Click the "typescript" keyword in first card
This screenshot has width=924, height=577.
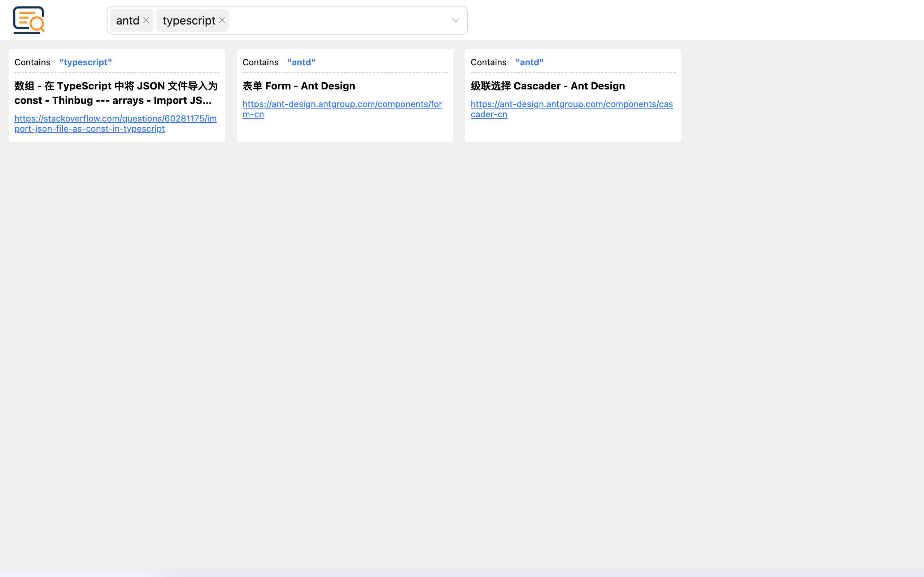[86, 62]
